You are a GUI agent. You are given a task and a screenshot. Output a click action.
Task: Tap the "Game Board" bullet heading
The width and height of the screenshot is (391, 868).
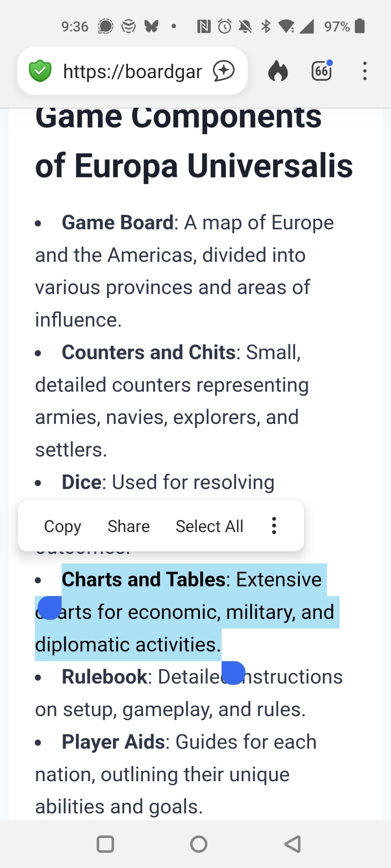118,223
